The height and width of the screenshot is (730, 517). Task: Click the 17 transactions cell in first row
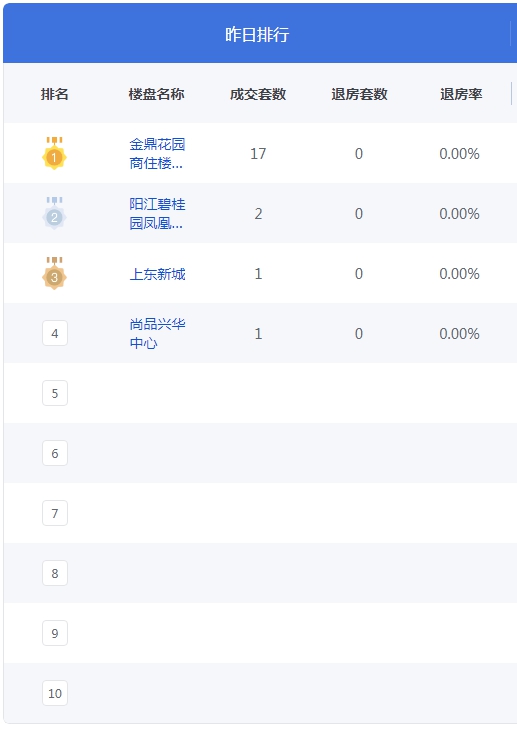click(258, 154)
